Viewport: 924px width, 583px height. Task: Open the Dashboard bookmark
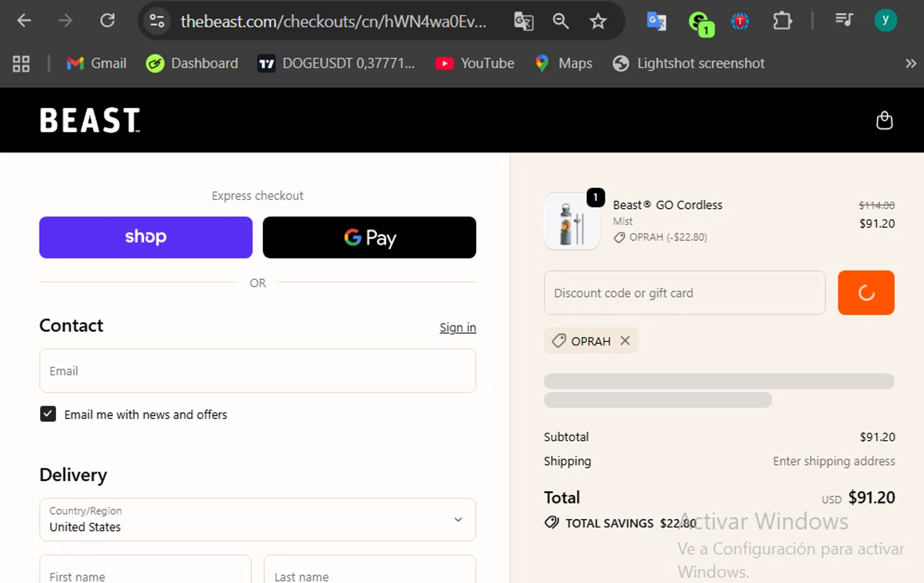click(192, 63)
